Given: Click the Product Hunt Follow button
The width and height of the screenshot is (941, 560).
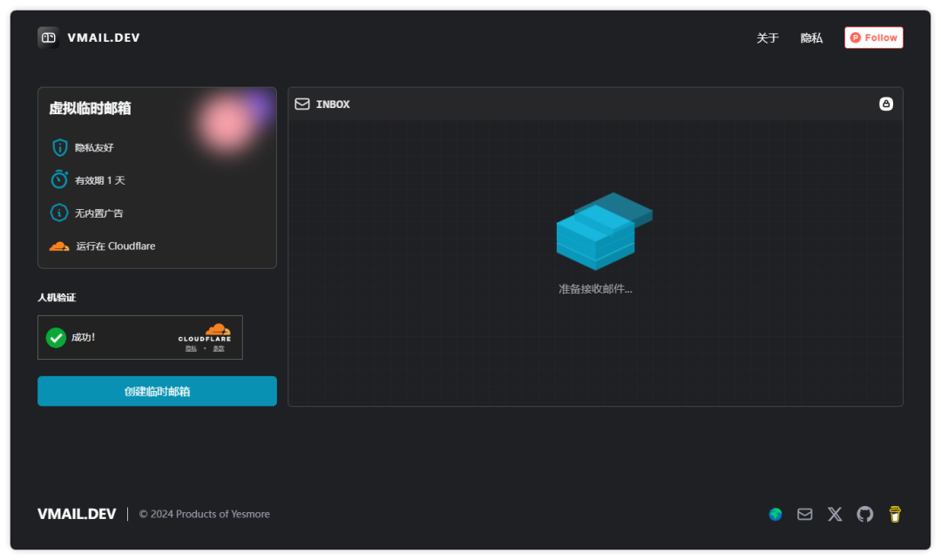Looking at the screenshot, I should tap(874, 37).
